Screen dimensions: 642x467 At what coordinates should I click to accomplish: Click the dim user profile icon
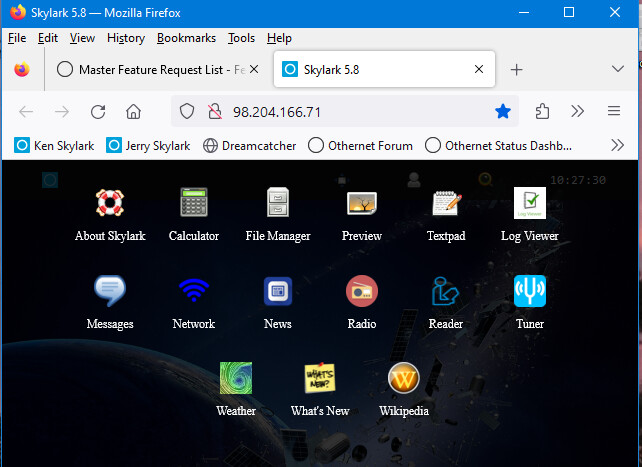[x=414, y=180]
